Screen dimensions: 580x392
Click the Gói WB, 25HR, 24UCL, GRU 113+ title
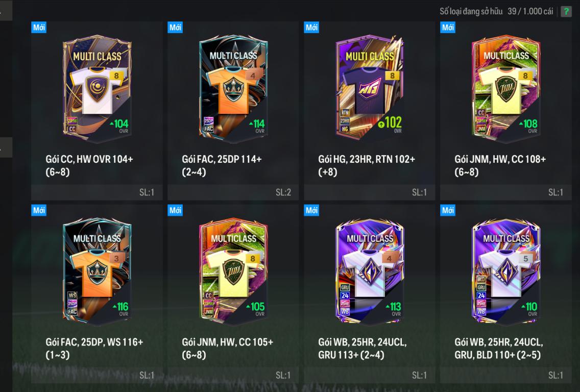pyautogui.click(x=362, y=349)
